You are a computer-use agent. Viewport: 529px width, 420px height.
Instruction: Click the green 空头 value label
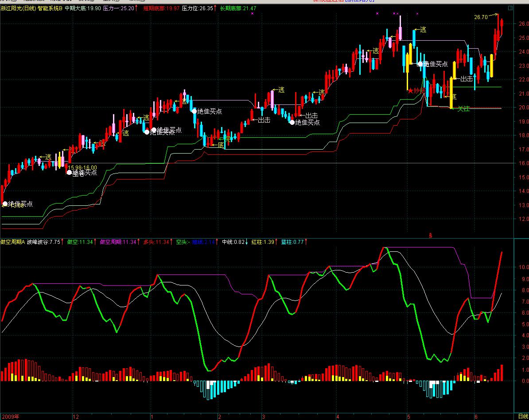coord(182,242)
